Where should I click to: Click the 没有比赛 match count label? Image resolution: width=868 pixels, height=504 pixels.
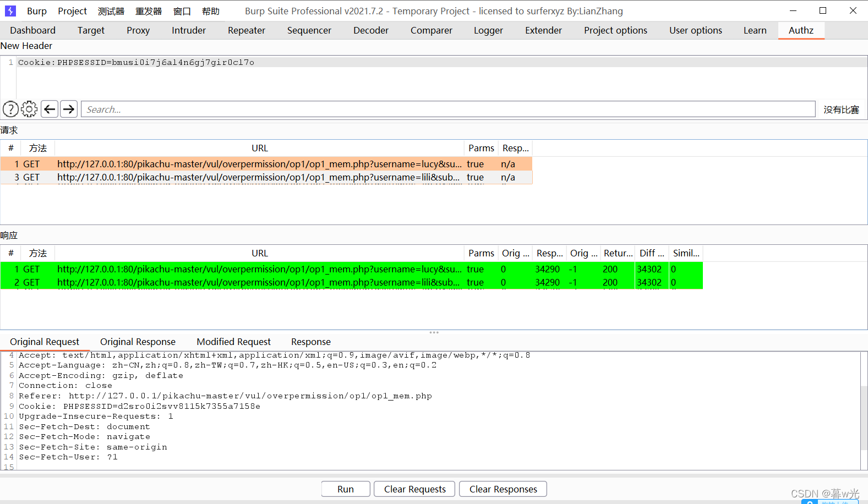click(841, 109)
